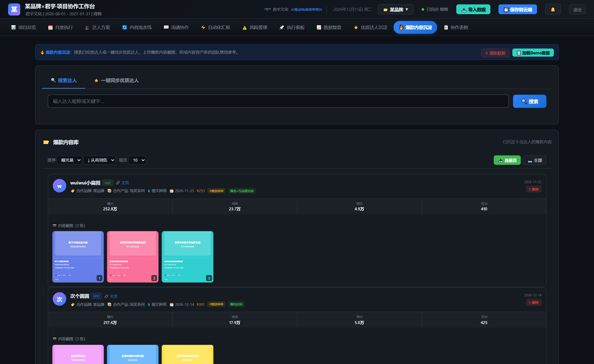Open the 执行看板 tab
The width and height of the screenshot is (594, 364).
click(292, 27)
